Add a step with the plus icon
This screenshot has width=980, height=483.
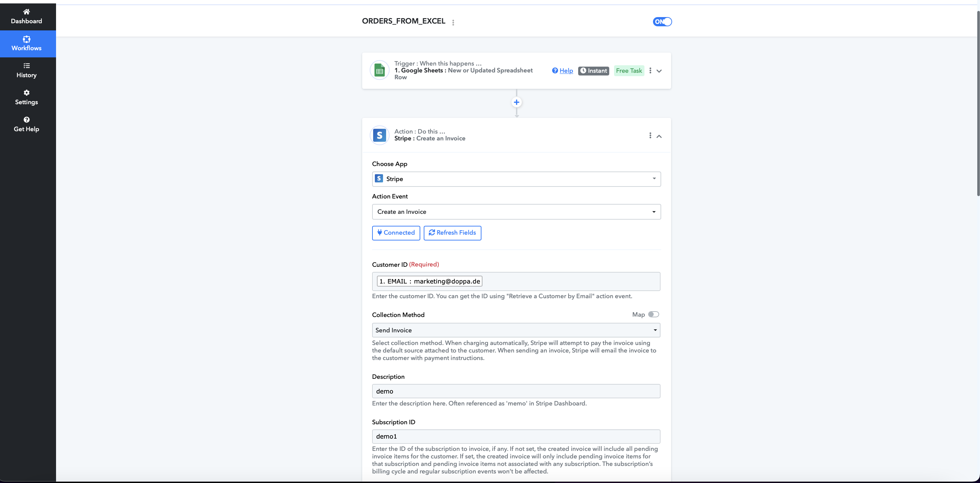516,102
